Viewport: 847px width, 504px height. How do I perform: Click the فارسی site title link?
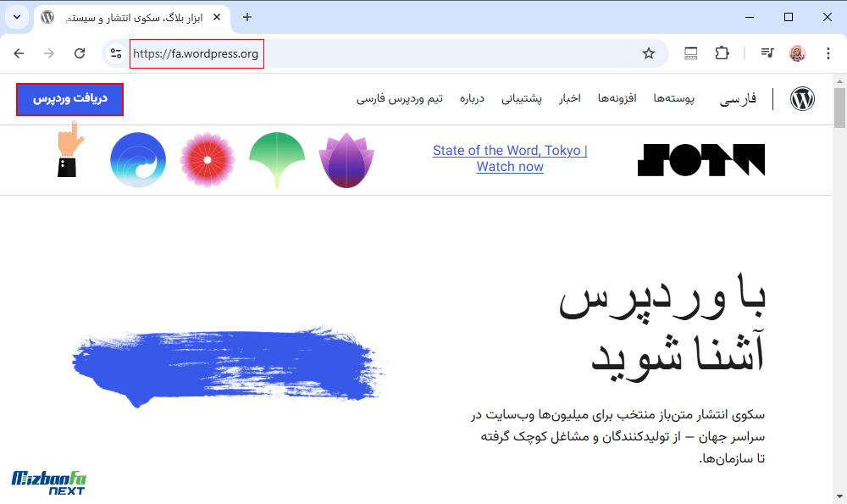pos(738,99)
